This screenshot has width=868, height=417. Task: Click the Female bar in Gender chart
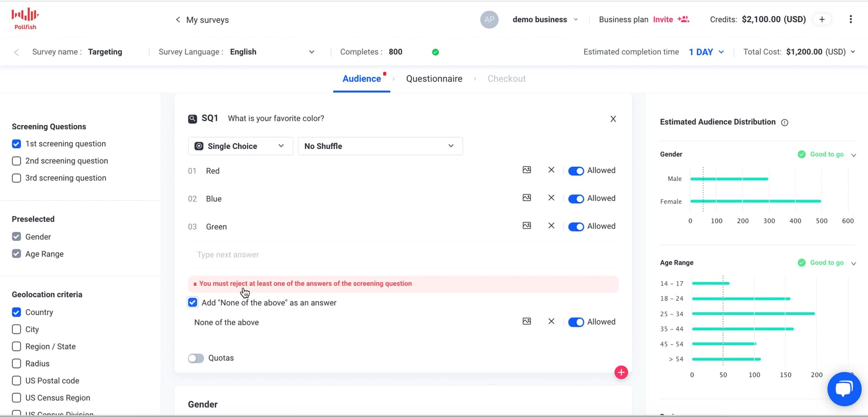755,201
